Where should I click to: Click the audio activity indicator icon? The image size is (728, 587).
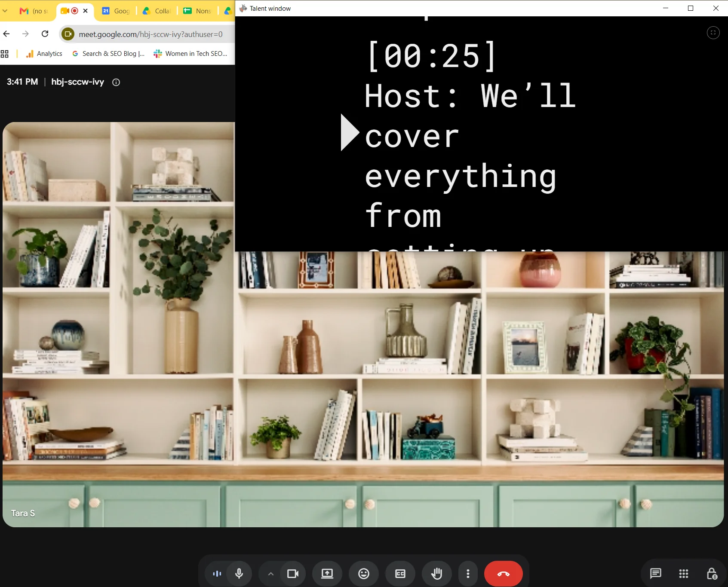click(217, 574)
